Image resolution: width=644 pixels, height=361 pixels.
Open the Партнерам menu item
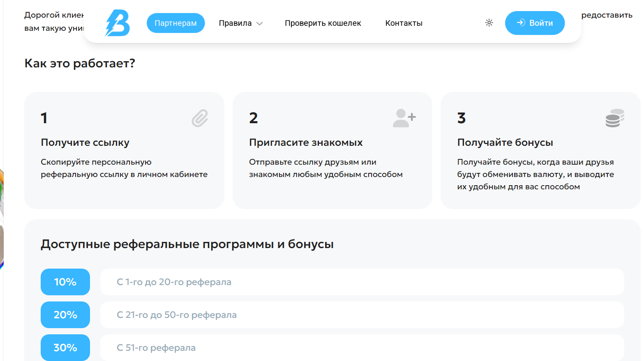[175, 23]
